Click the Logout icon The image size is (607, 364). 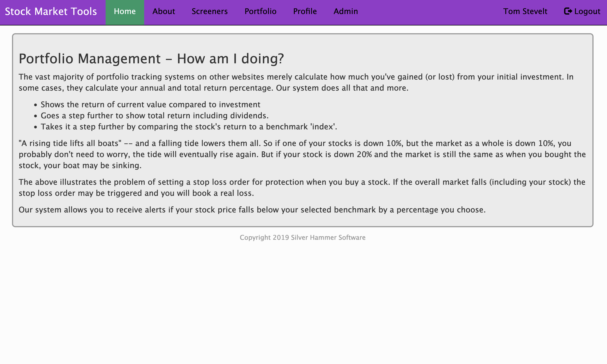pos(568,11)
